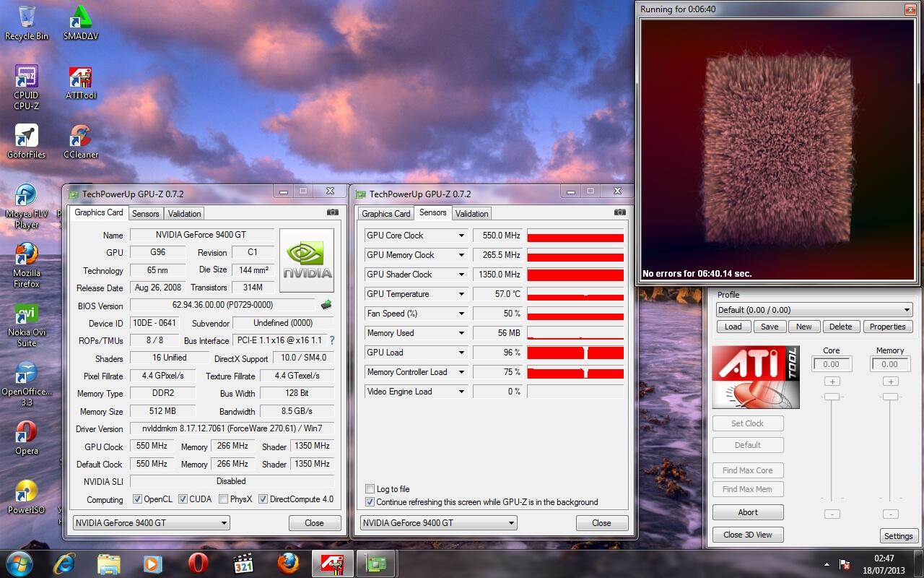Click the screenshot camera icon in Graphics Card window
924x578 pixels.
332,212
